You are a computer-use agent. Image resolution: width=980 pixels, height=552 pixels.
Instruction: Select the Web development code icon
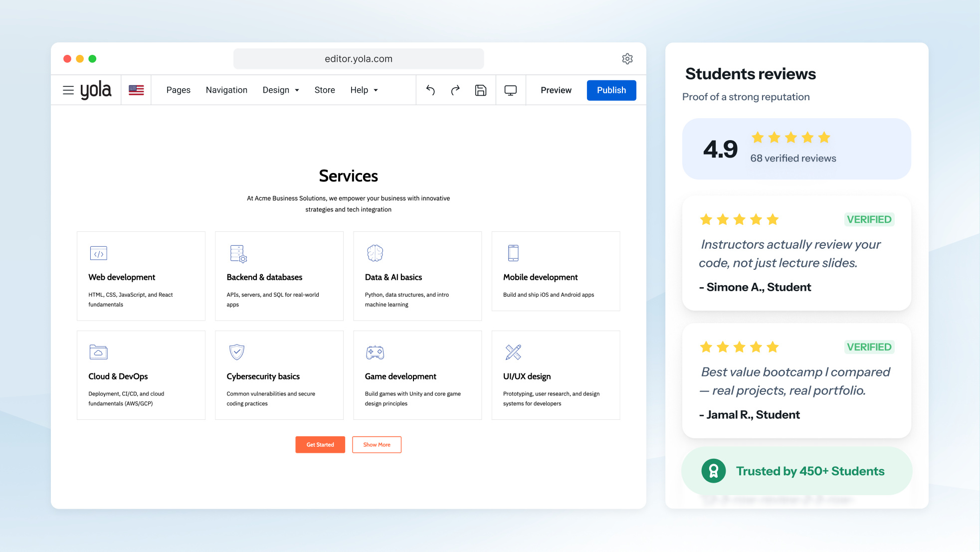click(x=99, y=253)
